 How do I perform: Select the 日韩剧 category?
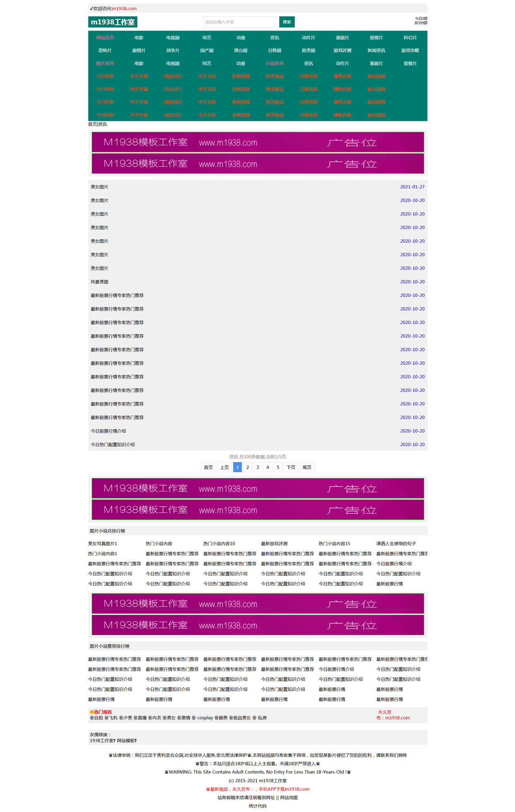[x=275, y=50]
